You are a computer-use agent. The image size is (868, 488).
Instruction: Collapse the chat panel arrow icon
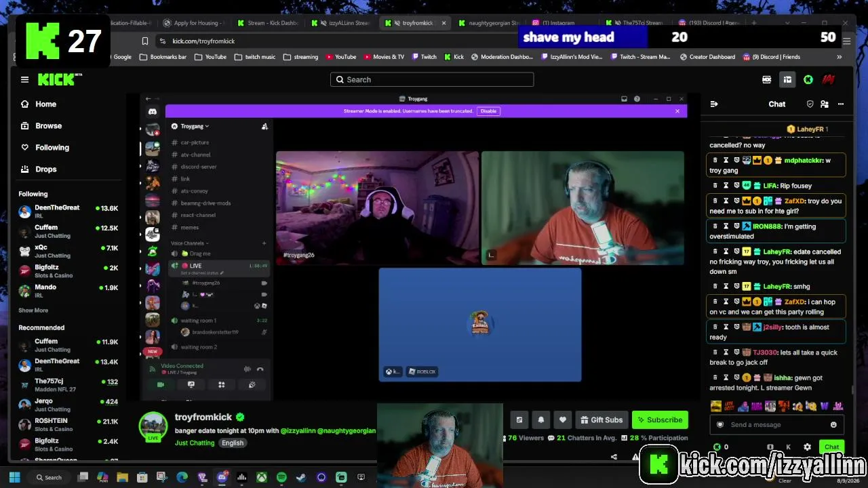click(714, 104)
